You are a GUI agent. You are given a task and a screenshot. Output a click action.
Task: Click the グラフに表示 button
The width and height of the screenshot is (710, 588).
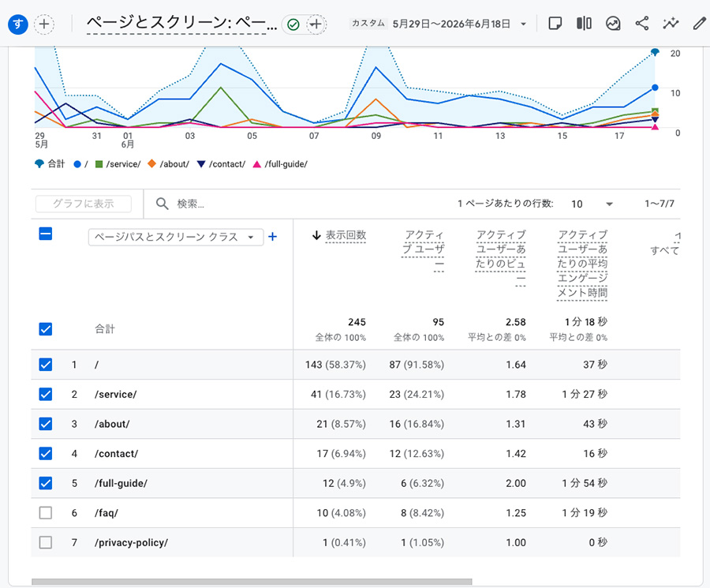(84, 204)
